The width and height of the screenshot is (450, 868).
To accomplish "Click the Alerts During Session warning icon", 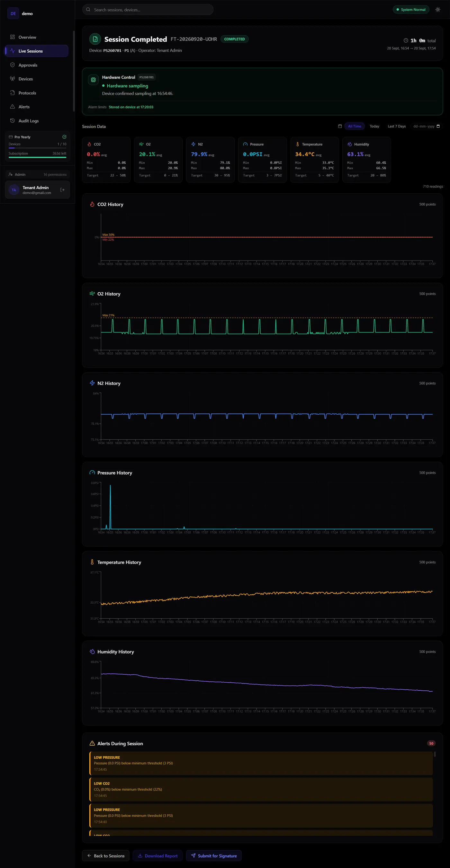I will (92, 743).
